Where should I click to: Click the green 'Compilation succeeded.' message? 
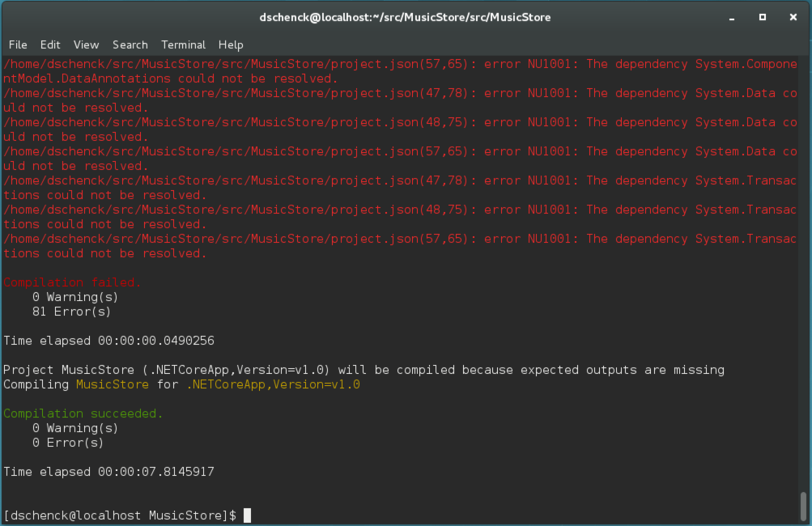point(83,414)
